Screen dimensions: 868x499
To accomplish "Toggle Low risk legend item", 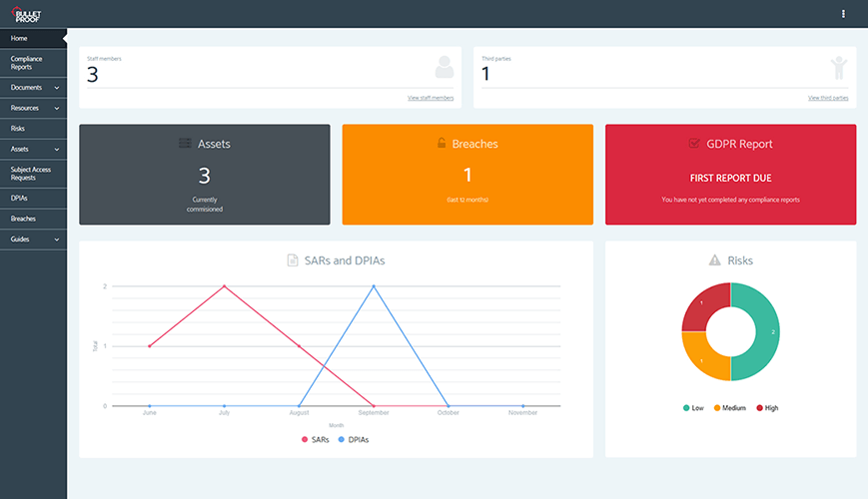I will [693, 408].
